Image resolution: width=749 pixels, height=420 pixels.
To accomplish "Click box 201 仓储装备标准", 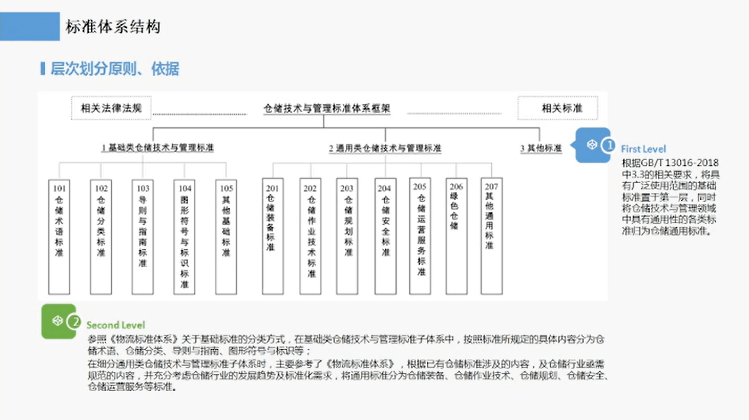I will point(273,236).
